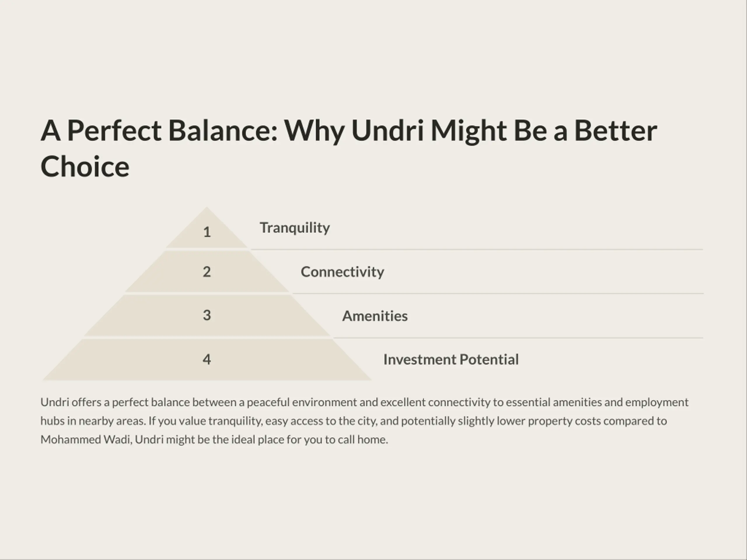Select the pyramid tier numbered 4
The image size is (747, 560).
point(207,359)
